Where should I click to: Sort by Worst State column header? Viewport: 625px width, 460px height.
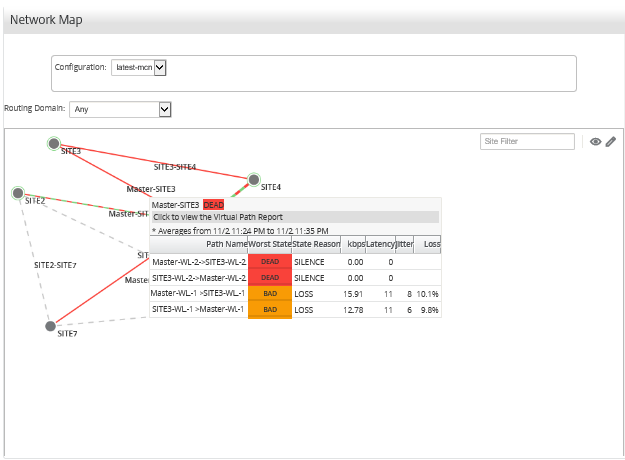click(270, 244)
